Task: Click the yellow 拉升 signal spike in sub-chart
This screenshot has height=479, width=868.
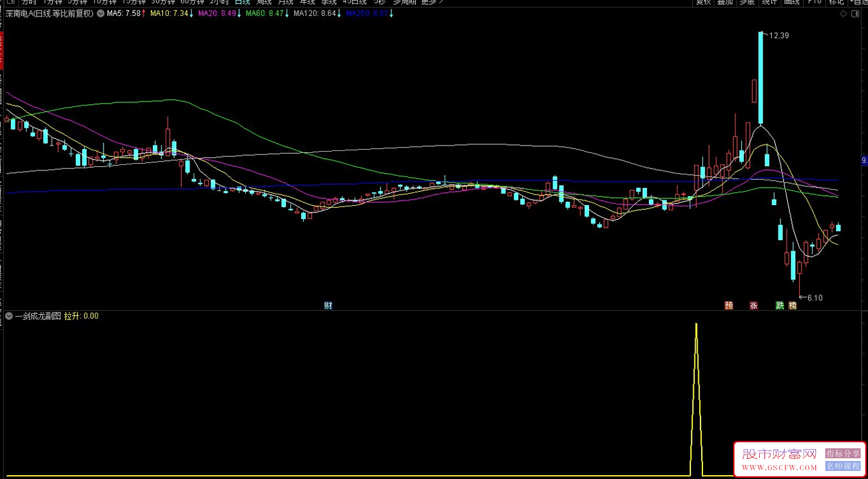Action: pos(696,400)
